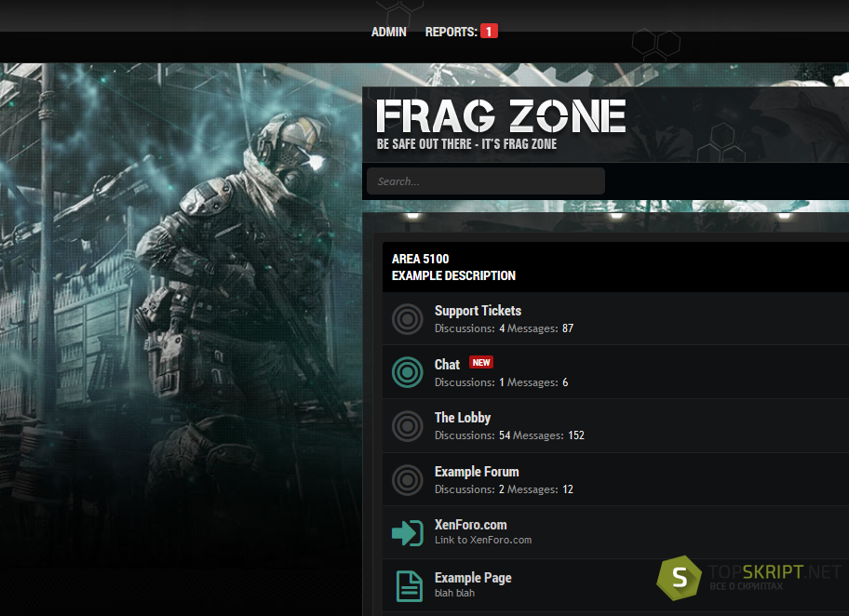The image size is (849, 616).
Task: Click the Example Forum status icon
Action: 407,479
